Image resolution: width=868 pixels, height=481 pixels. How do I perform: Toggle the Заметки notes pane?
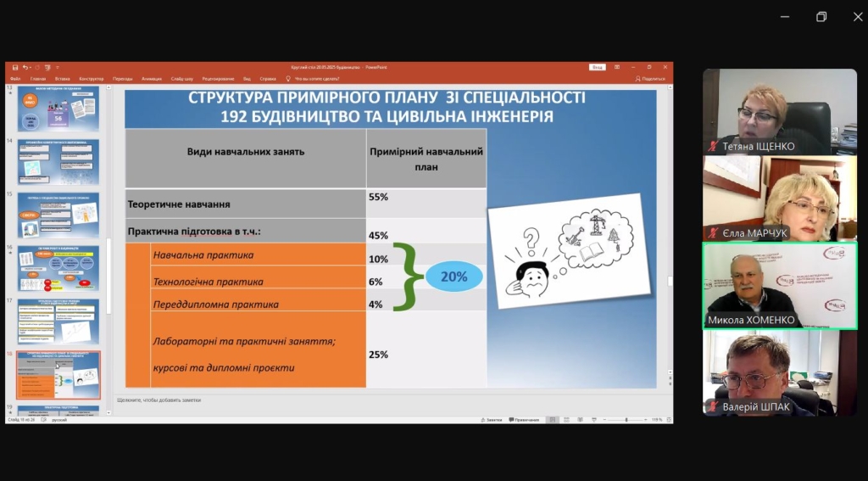tap(490, 420)
